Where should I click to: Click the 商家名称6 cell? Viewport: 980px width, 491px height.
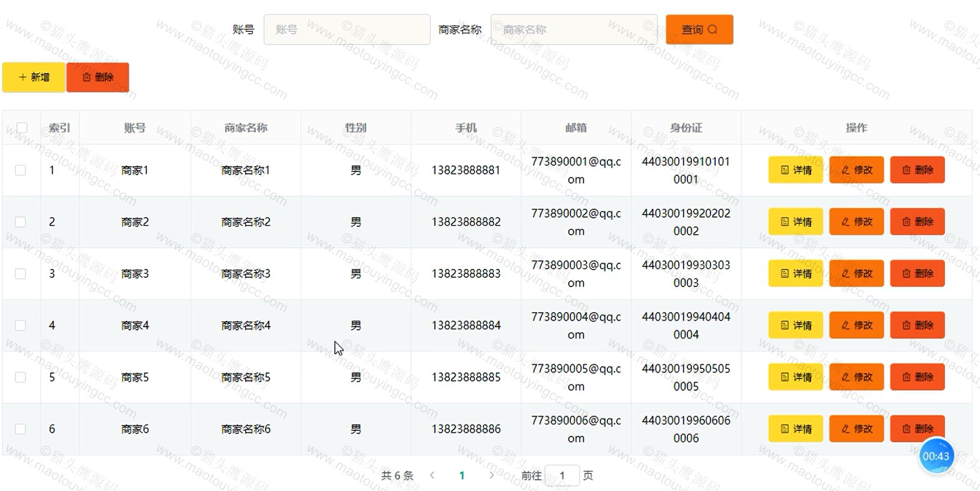246,429
